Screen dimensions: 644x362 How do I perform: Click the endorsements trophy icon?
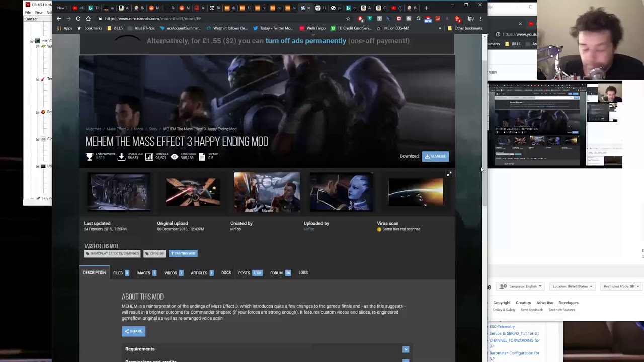coord(89,157)
